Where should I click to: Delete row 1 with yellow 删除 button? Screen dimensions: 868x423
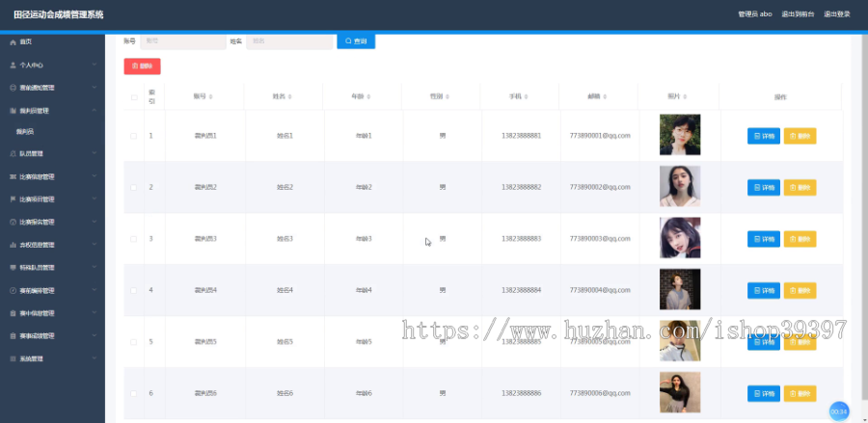point(800,136)
